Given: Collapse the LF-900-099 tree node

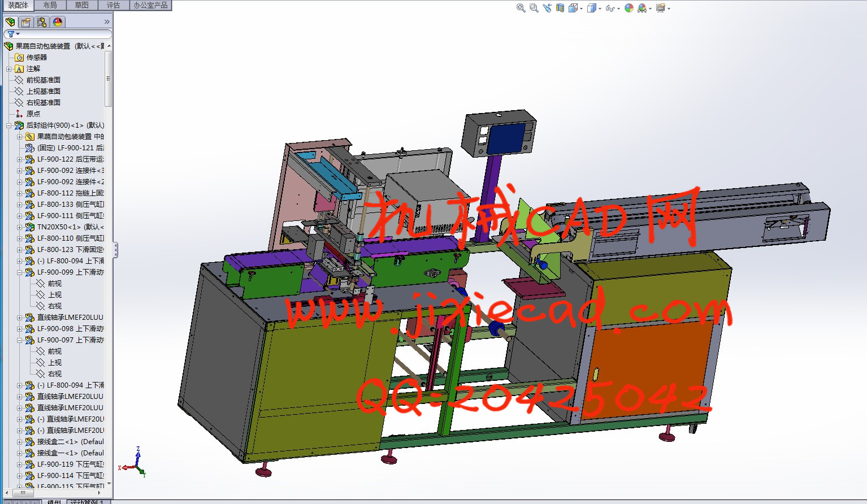Looking at the screenshot, I should point(20,272).
